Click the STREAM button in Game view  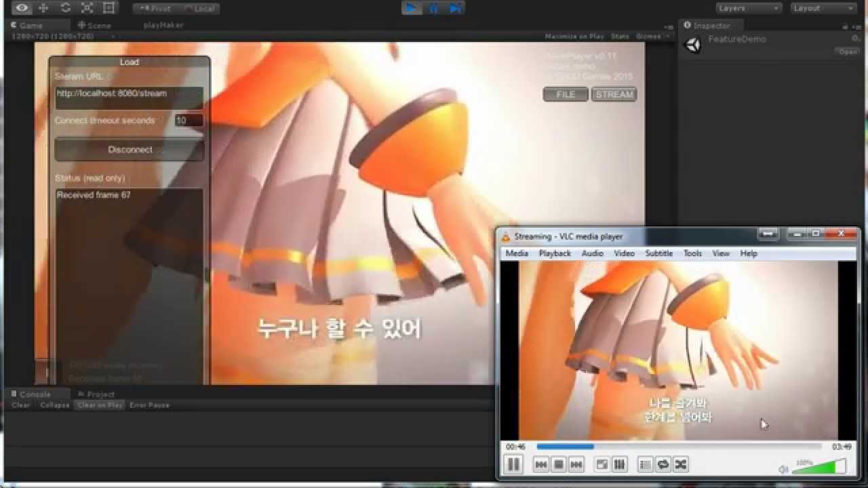tap(614, 94)
